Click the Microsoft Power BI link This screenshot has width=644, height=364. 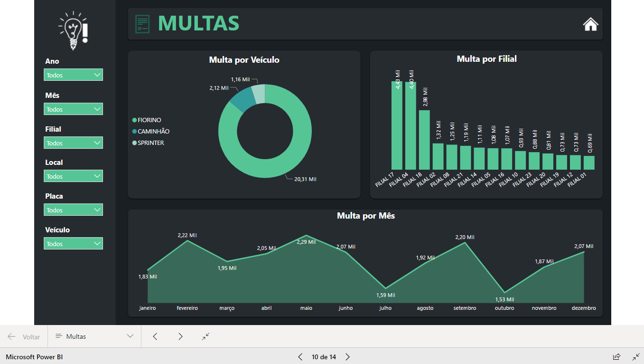click(x=34, y=357)
